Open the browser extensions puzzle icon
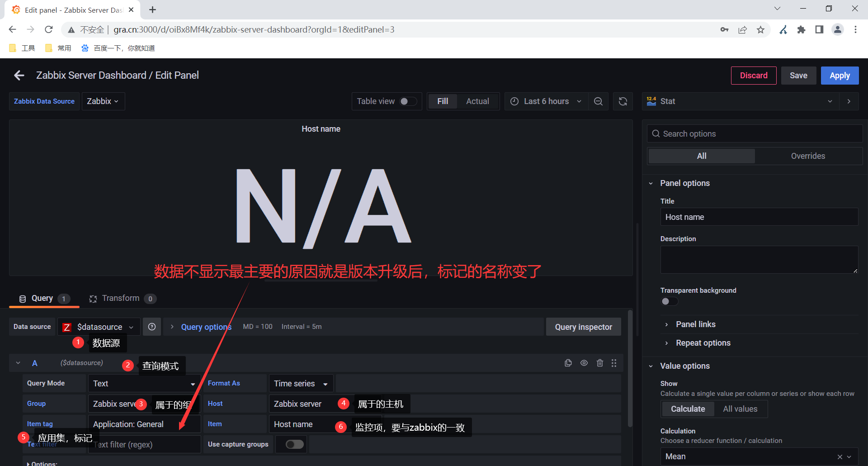Image resolution: width=868 pixels, height=466 pixels. pos(802,29)
